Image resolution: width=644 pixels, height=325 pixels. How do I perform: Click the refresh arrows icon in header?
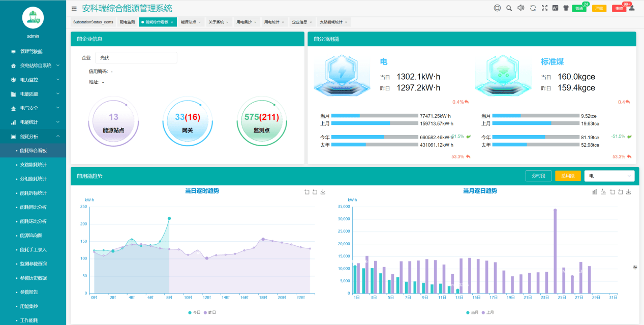pyautogui.click(x=533, y=8)
